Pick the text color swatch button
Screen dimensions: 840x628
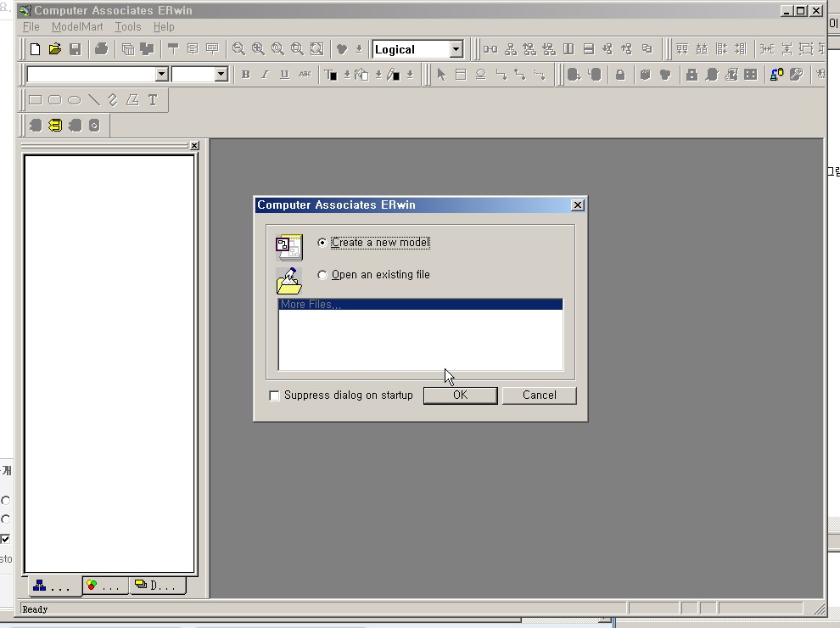click(331, 75)
